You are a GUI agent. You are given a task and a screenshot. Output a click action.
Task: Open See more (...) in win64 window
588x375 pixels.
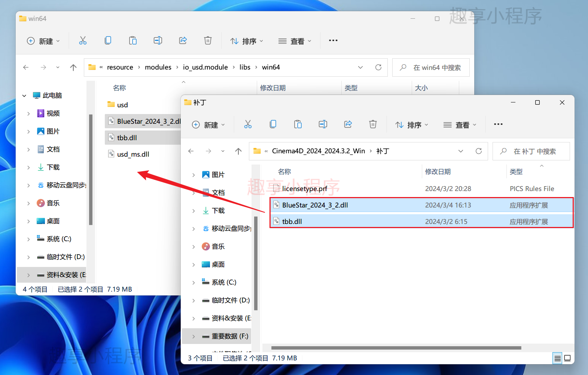(333, 40)
